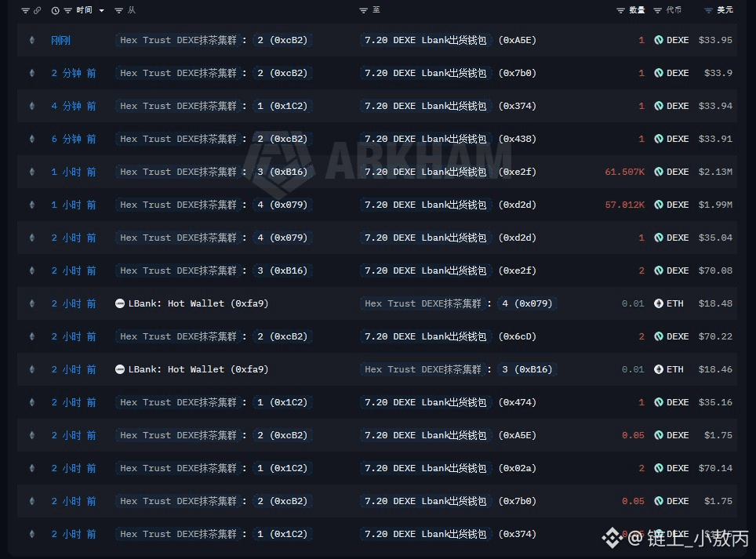Click the DEXE token icon in the $35.16 row
The width and height of the screenshot is (756, 559).
click(659, 402)
